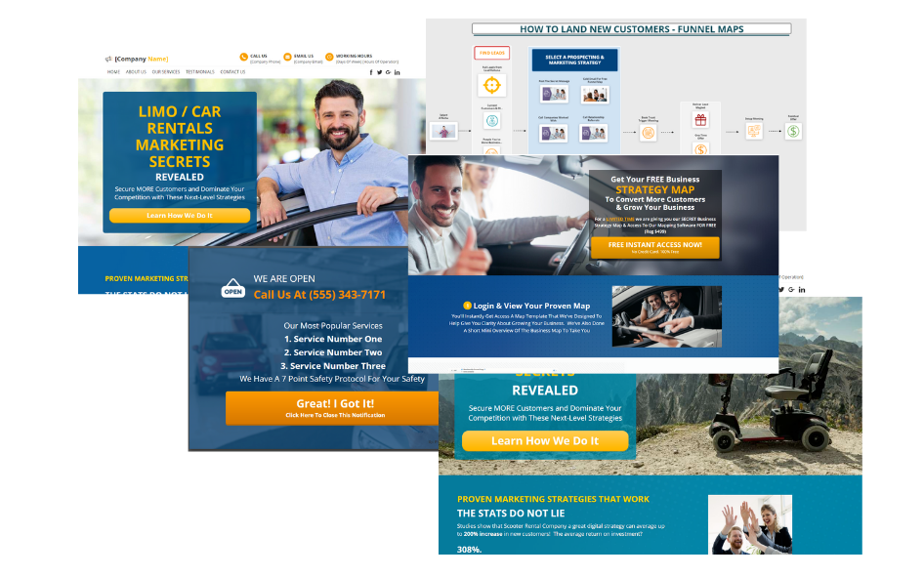Click the FIND LEADS button in funnel map

(x=492, y=53)
